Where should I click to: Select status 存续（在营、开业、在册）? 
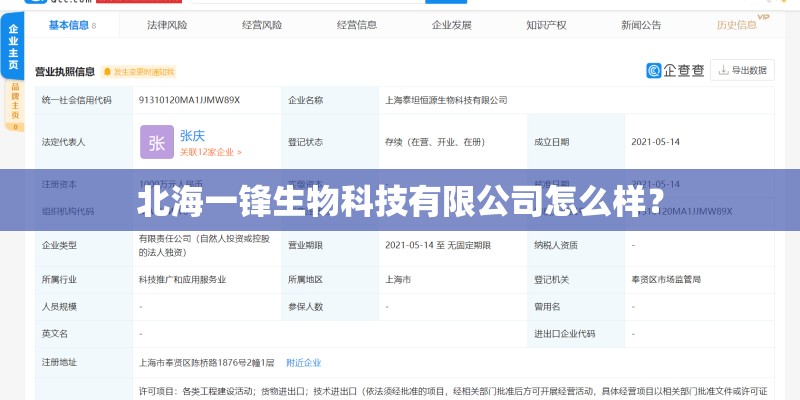tap(435, 142)
